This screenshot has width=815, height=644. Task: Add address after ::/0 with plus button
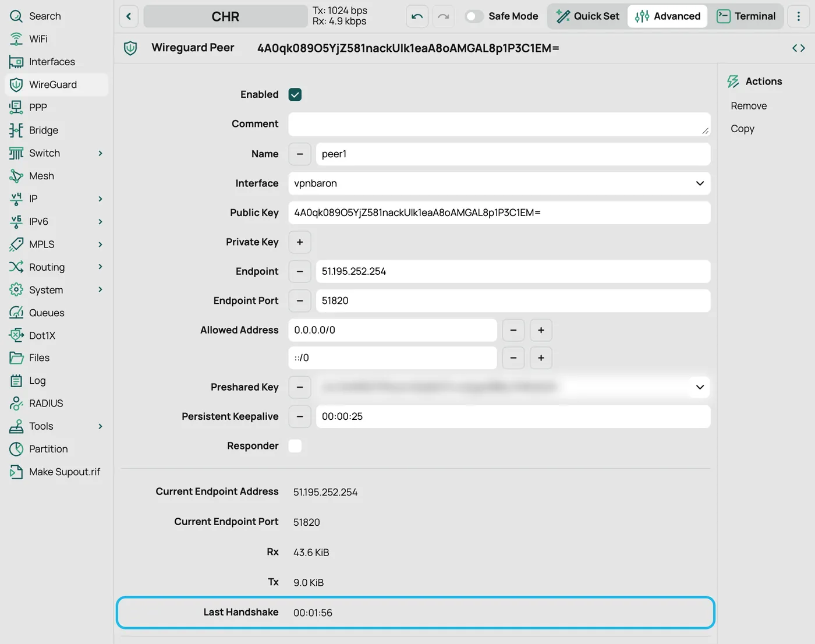pyautogui.click(x=541, y=358)
